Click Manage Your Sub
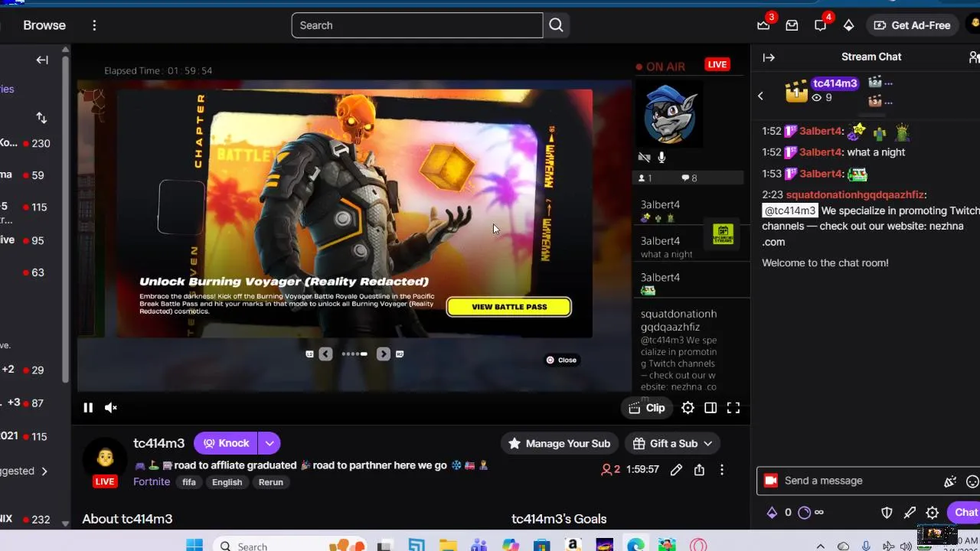Screen dimensions: 980x551 point(560,443)
